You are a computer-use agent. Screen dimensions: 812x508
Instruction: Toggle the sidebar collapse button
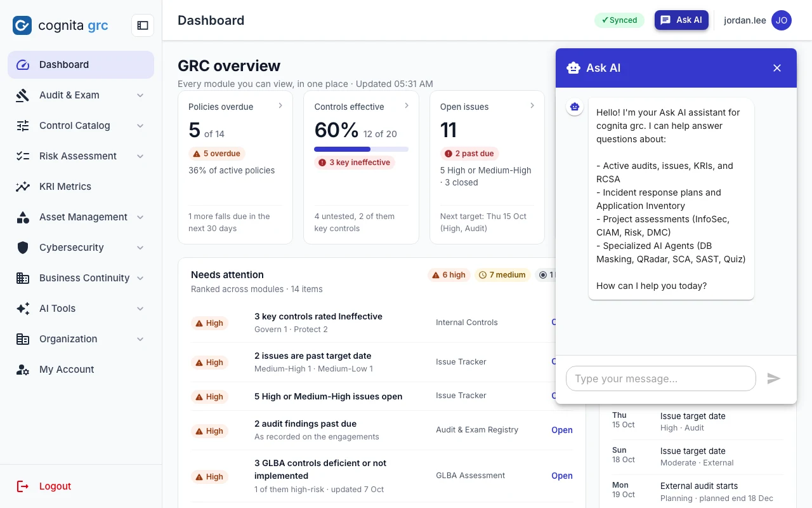pos(143,25)
